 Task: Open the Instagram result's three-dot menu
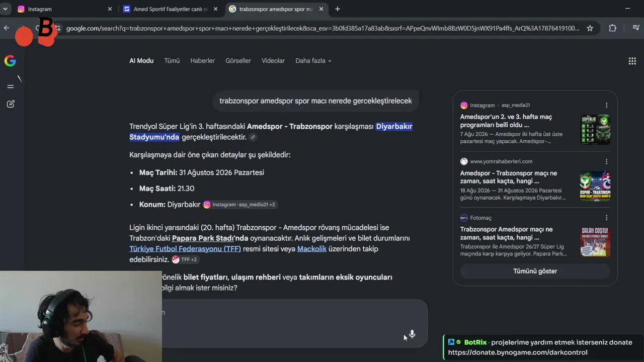tap(606, 105)
